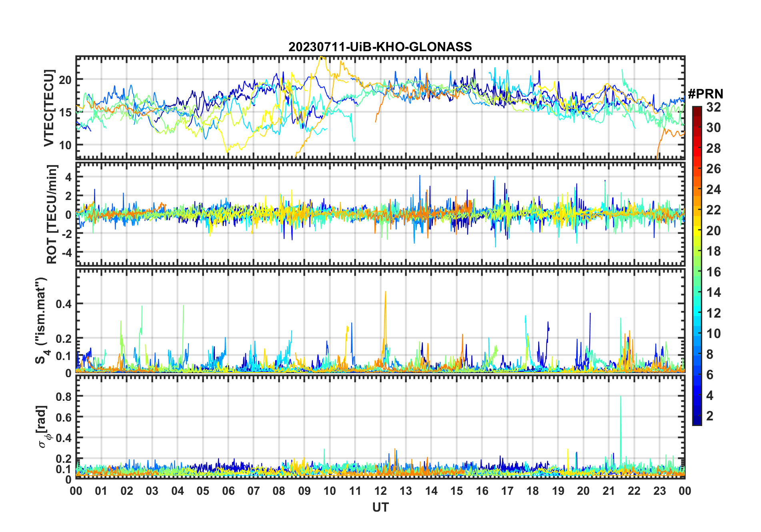Select the VTEC[TECU] y-axis label
Screen dimensions: 761x532
coord(49,108)
